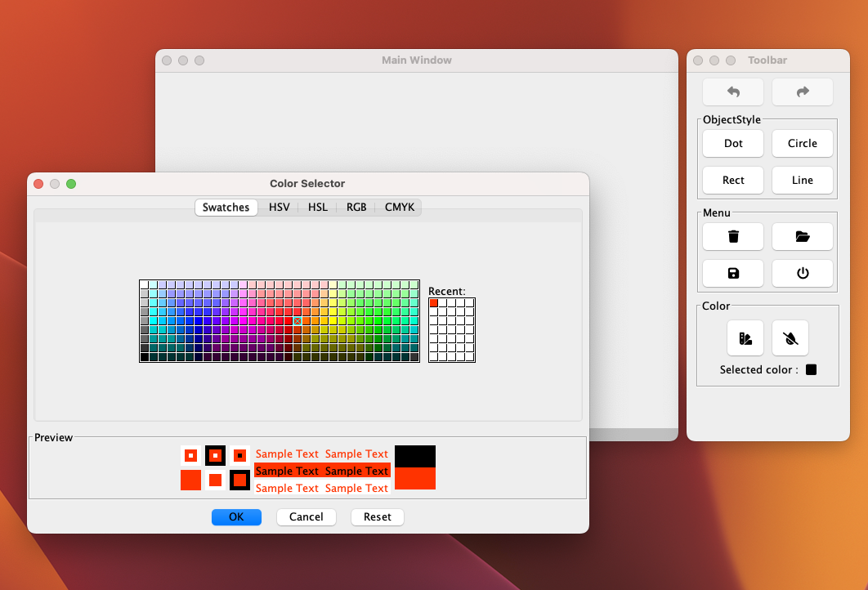Click the power quit icon

(803, 273)
